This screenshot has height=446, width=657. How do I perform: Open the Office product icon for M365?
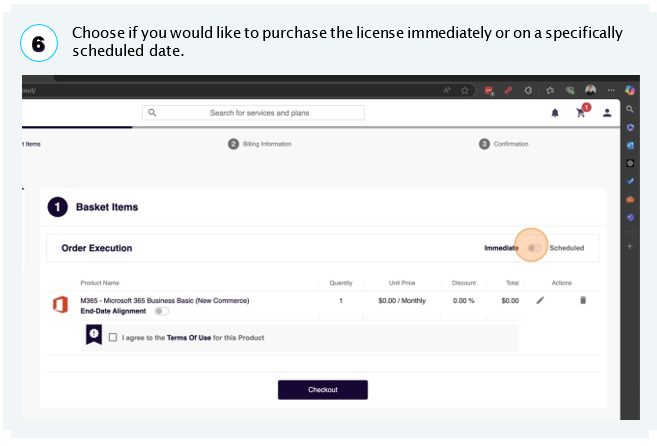pos(60,305)
